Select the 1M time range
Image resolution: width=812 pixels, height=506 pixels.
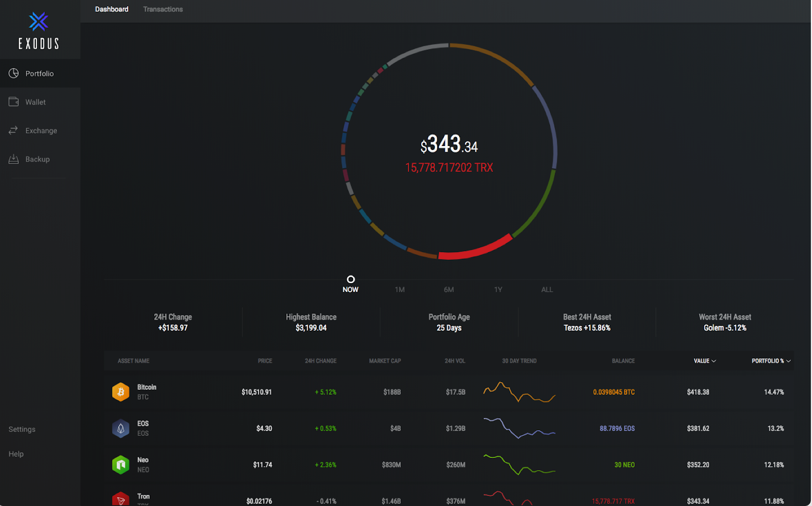pyautogui.click(x=400, y=289)
